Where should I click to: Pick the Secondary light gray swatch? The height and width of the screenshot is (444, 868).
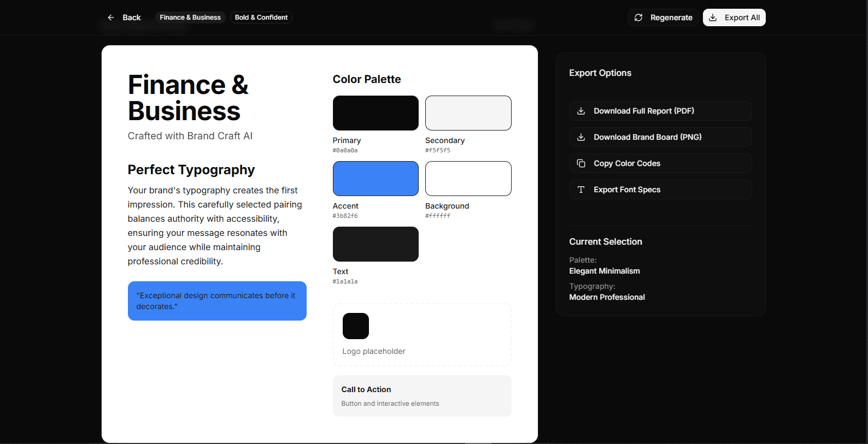468,113
